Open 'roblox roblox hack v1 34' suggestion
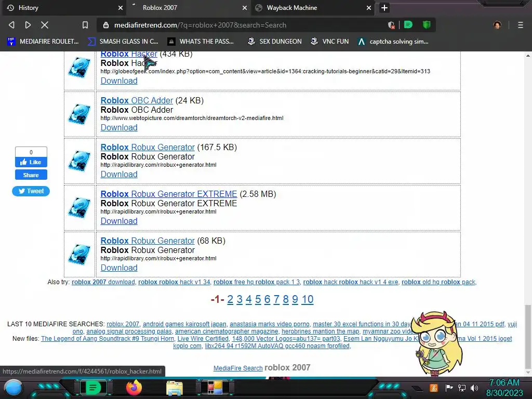532x399 pixels. click(x=174, y=282)
